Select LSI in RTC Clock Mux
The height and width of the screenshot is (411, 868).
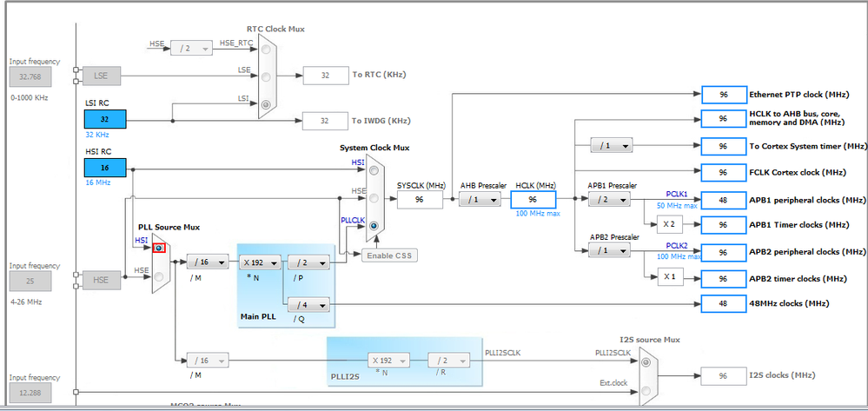(267, 103)
